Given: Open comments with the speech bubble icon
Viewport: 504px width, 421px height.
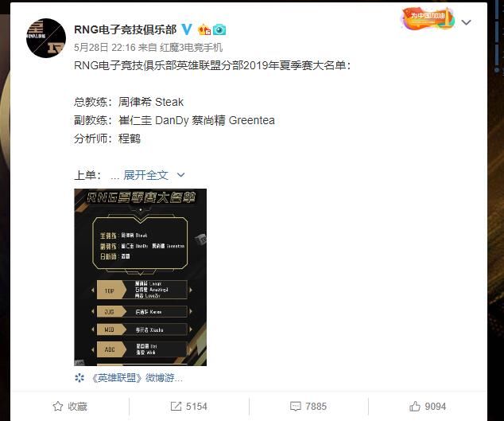Looking at the screenshot, I should [296, 406].
